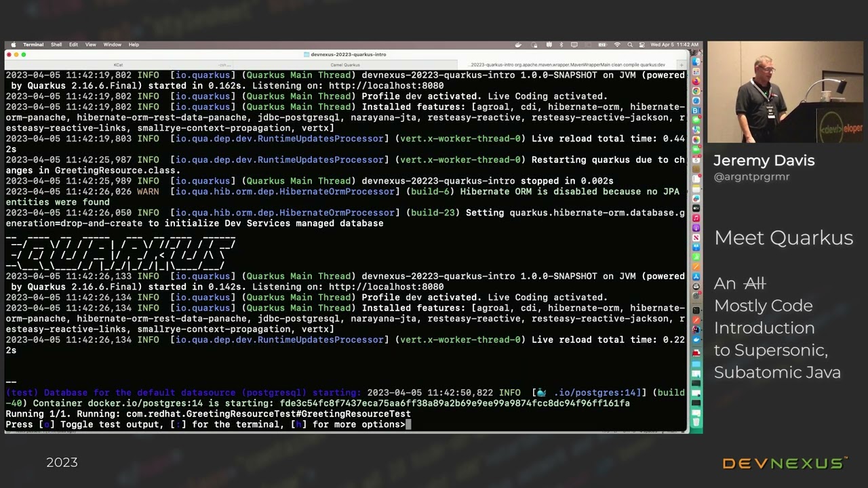The image size is (868, 488).
Task: Open the Terminal app menu
Action: [x=33, y=45]
